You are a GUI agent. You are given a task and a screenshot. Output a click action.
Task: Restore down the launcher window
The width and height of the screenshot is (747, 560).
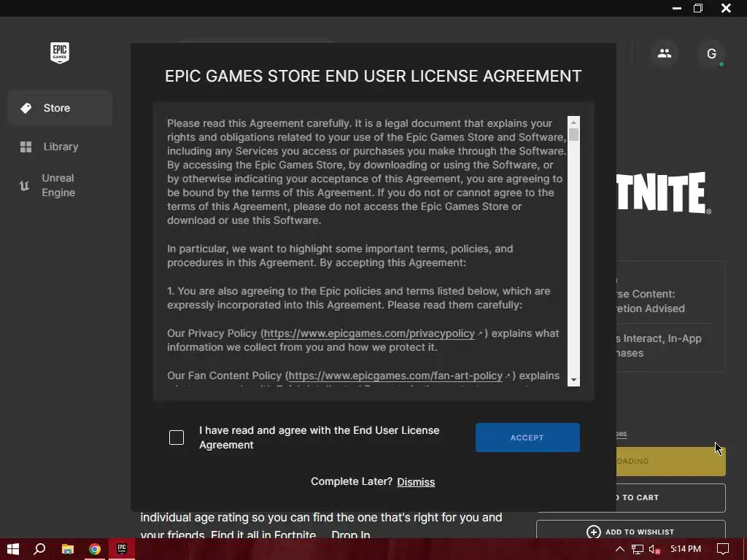[x=698, y=8]
